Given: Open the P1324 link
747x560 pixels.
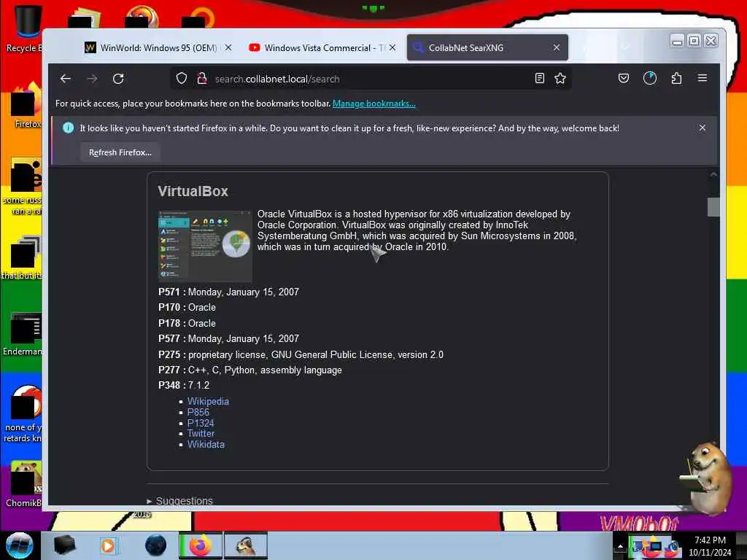Looking at the screenshot, I should coord(201,423).
